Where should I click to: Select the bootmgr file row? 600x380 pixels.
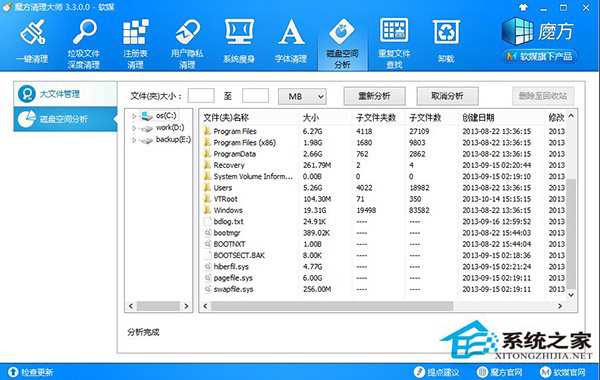(x=383, y=233)
